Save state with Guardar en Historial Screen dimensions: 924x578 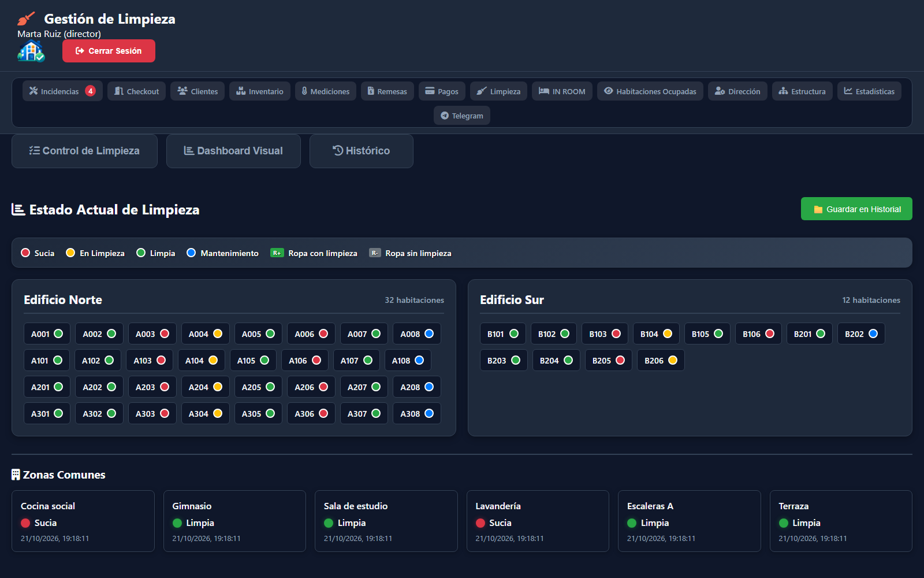coord(856,209)
